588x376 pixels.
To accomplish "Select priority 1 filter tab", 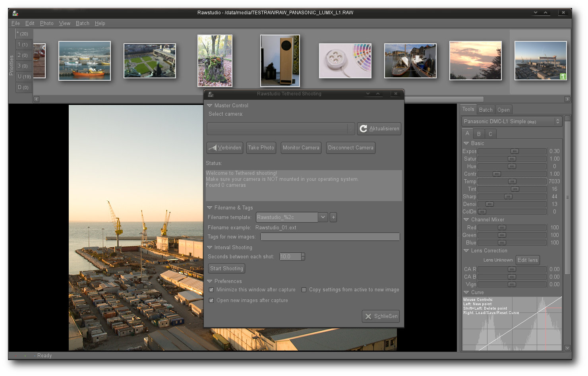I will 23,45.
